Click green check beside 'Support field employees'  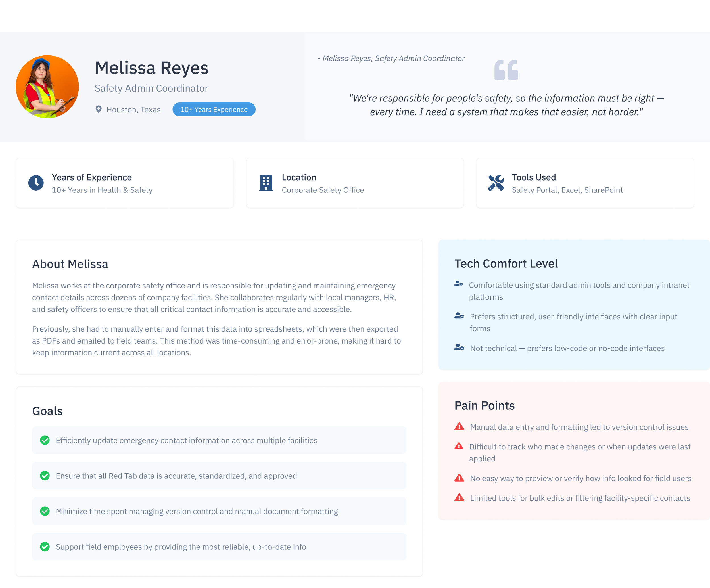[45, 547]
